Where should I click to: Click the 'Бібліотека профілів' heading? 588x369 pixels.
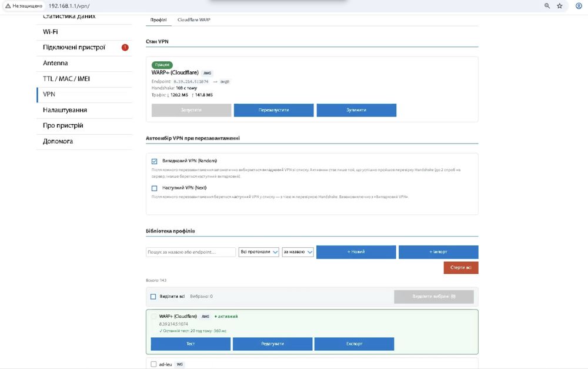tap(171, 231)
